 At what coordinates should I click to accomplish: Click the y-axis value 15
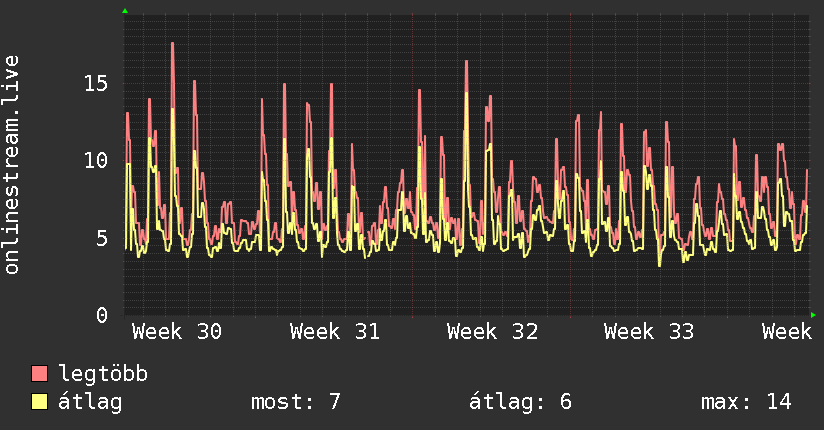tap(96, 83)
